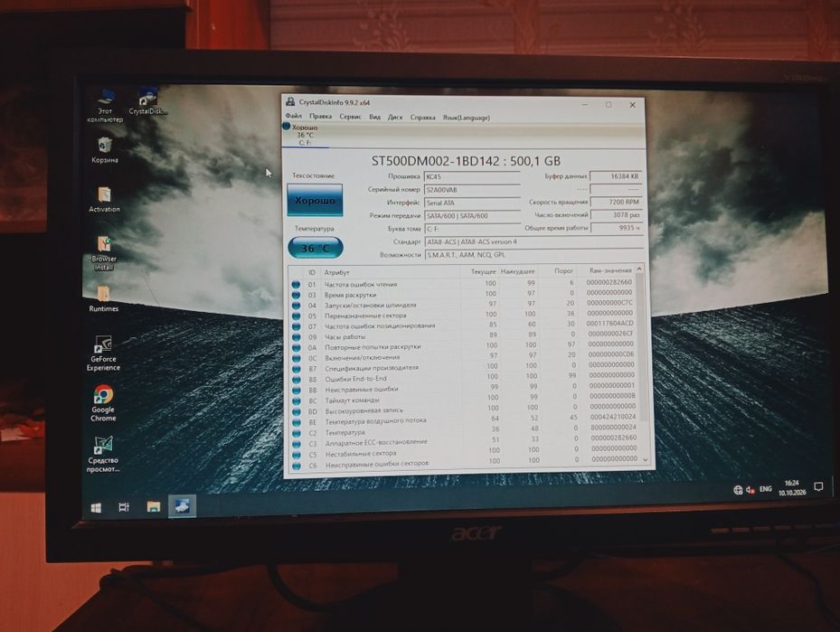Click the scrollbar down arrow in attribute list

point(645,459)
